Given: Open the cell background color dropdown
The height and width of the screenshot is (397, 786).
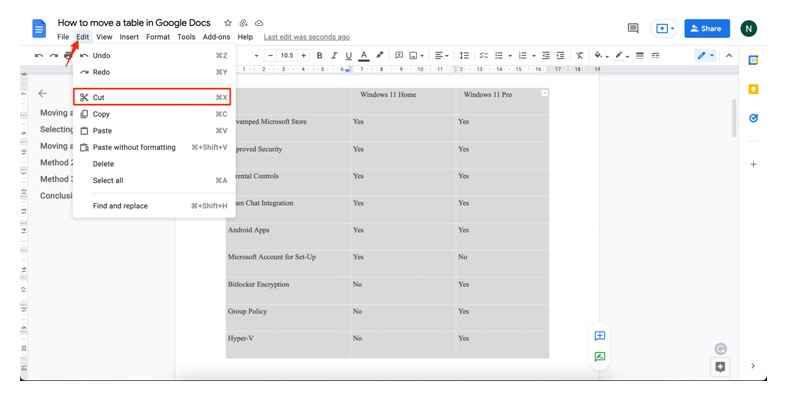Looking at the screenshot, I should pos(601,56).
